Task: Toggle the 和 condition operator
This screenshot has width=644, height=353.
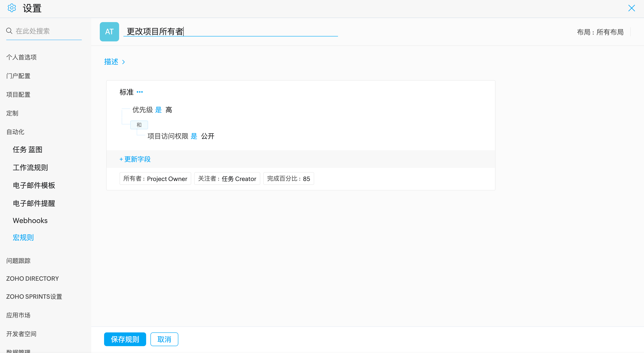Action: tap(139, 125)
